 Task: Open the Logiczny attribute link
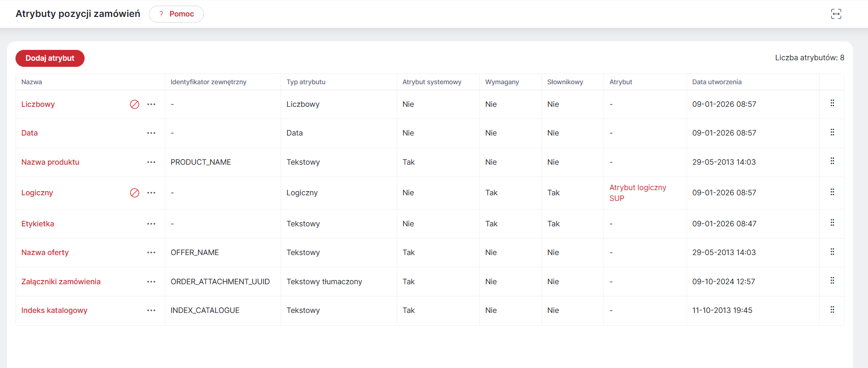[37, 193]
